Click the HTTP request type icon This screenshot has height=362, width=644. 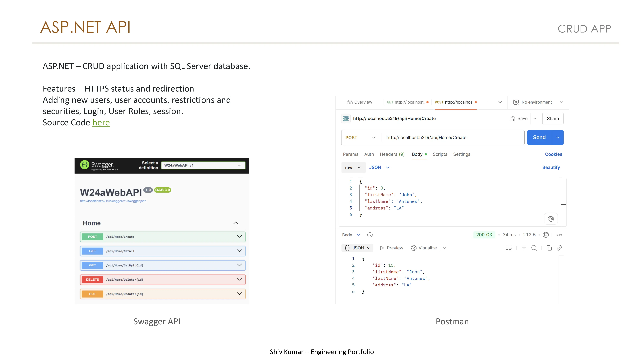point(346,118)
